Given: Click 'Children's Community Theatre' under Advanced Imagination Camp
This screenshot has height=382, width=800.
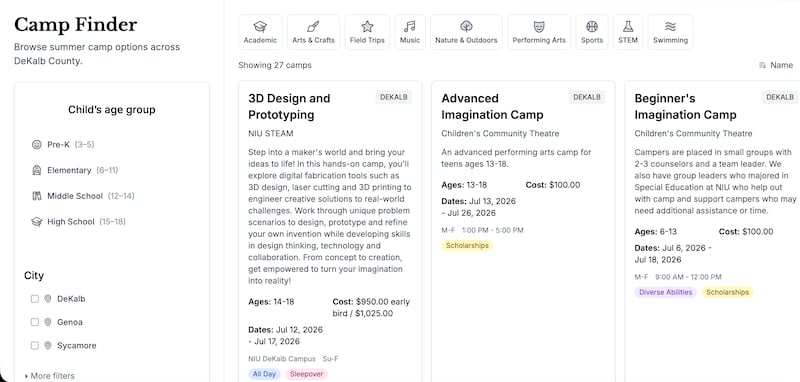Looking at the screenshot, I should pyautogui.click(x=500, y=134).
